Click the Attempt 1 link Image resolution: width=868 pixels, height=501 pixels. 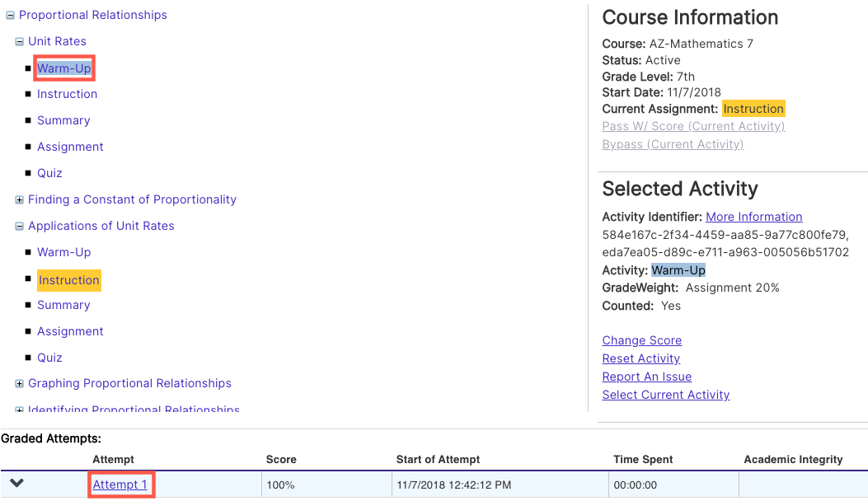(x=120, y=485)
